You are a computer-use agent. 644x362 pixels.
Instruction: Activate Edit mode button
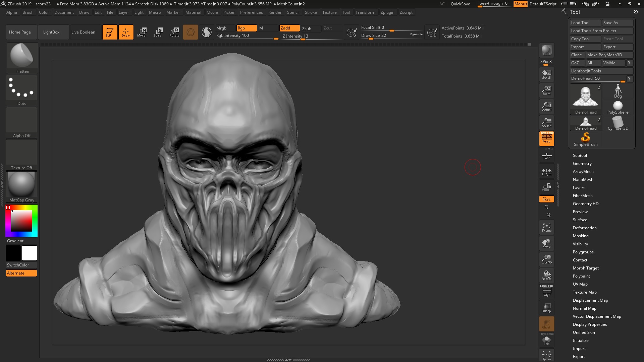[x=110, y=32]
